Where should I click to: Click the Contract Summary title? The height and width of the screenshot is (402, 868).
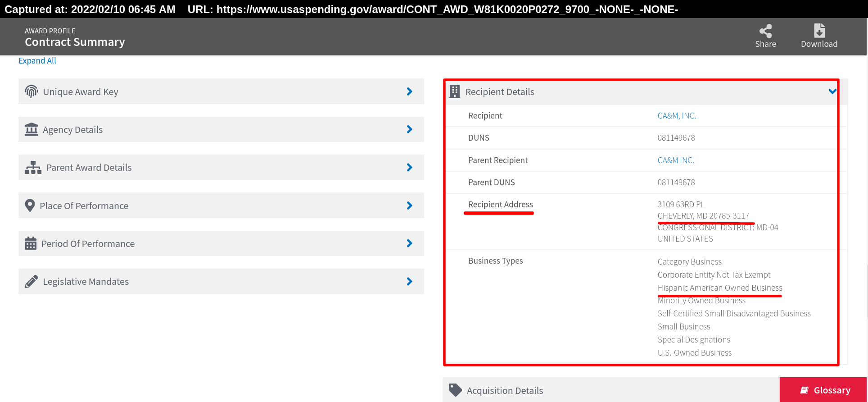coord(75,42)
